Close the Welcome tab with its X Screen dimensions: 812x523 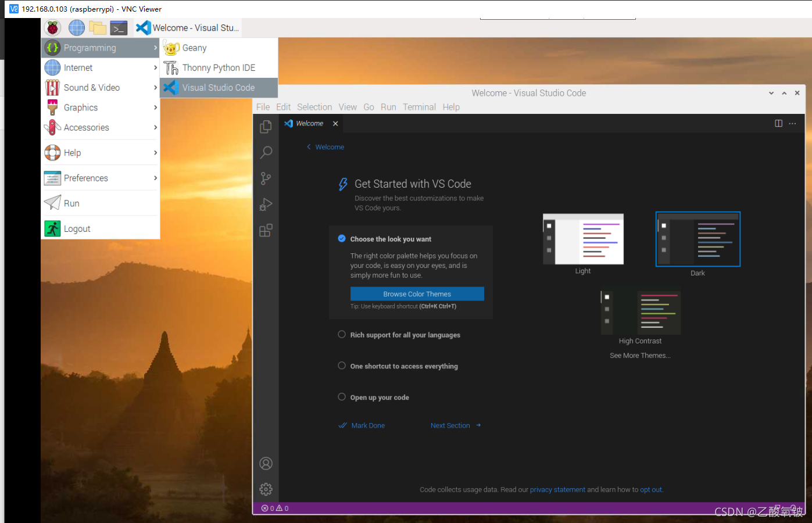point(335,123)
